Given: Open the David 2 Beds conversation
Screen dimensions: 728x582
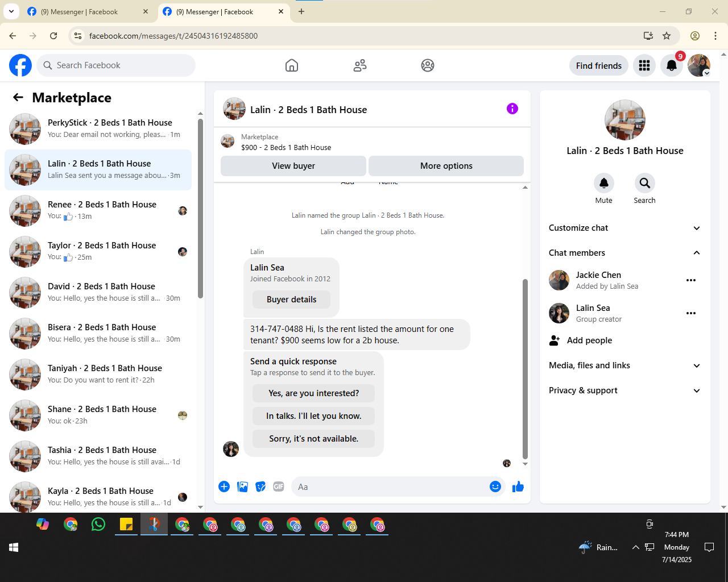Looking at the screenshot, I should tap(98, 293).
